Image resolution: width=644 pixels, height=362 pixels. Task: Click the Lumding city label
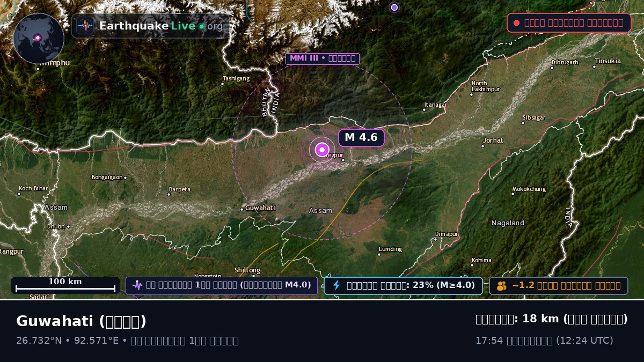pyautogui.click(x=390, y=249)
